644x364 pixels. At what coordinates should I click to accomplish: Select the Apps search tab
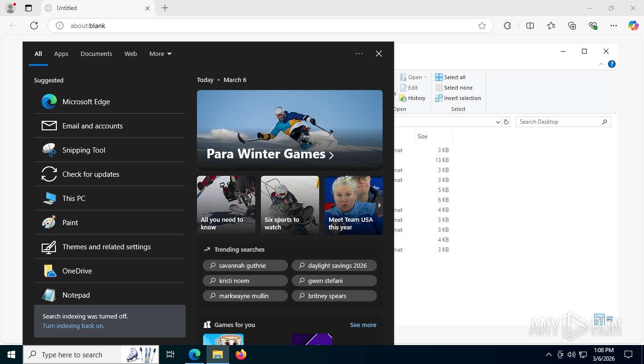[61, 54]
